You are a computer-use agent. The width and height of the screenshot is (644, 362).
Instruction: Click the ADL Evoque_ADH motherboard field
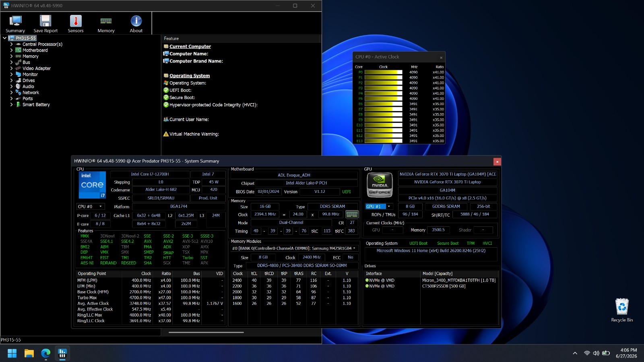click(x=294, y=175)
